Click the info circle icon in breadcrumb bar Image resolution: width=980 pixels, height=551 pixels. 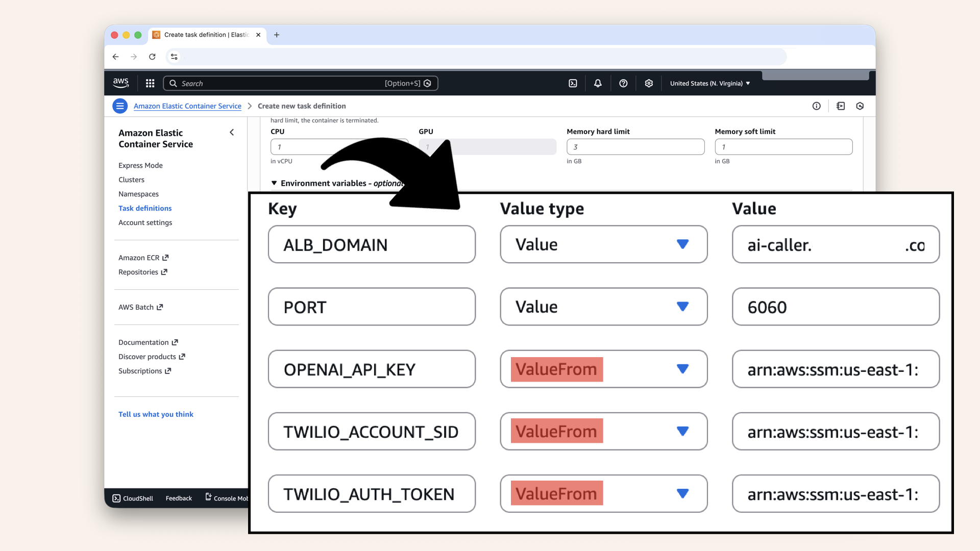tap(816, 106)
